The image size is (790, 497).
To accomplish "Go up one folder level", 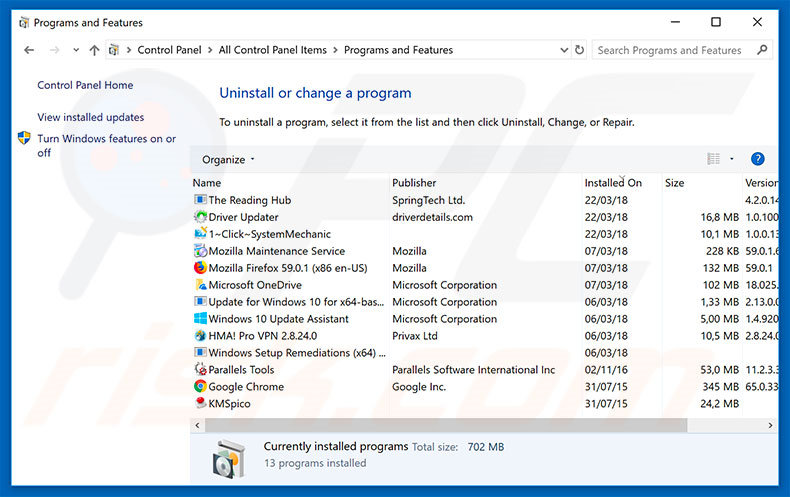I will [x=94, y=50].
